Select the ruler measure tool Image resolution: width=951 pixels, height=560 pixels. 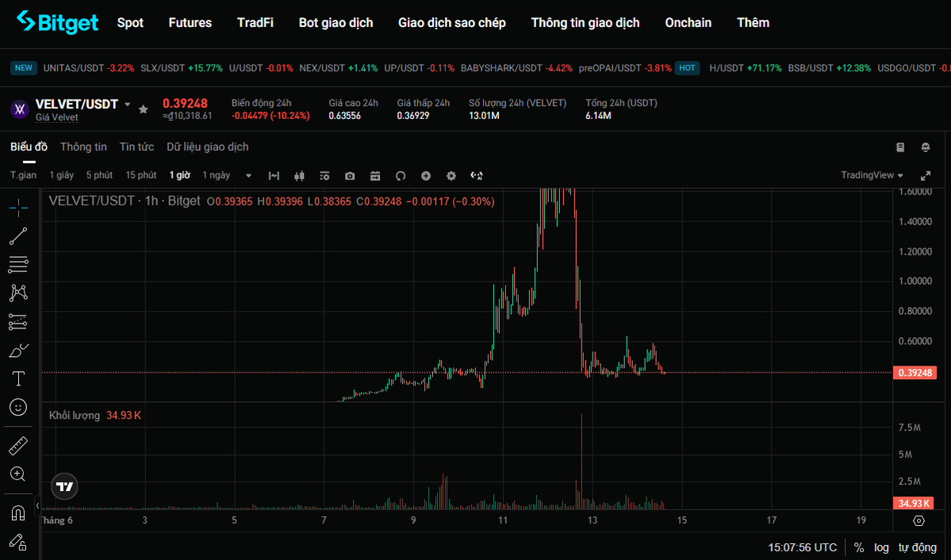18,446
